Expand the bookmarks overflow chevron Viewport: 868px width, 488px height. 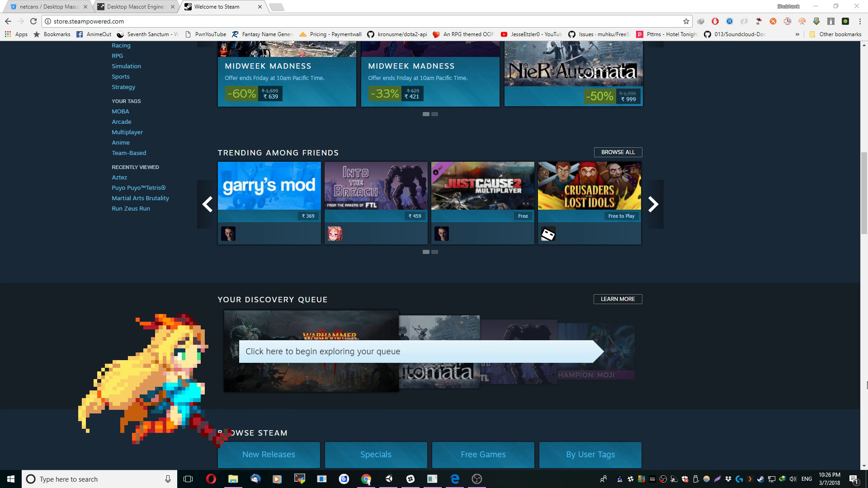tap(796, 34)
